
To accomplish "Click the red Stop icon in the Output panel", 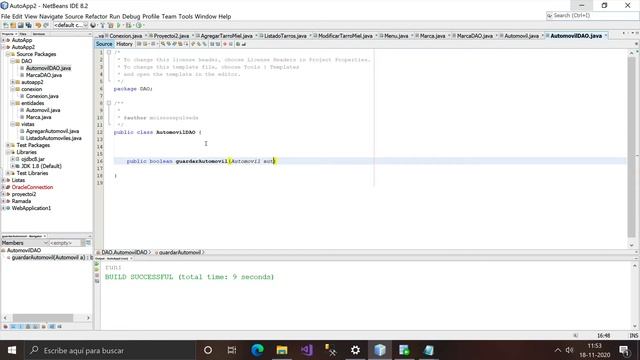I will (x=97, y=275).
